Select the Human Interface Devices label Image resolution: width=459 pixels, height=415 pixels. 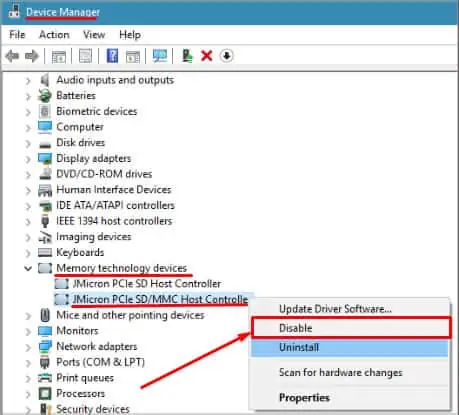[x=114, y=190]
